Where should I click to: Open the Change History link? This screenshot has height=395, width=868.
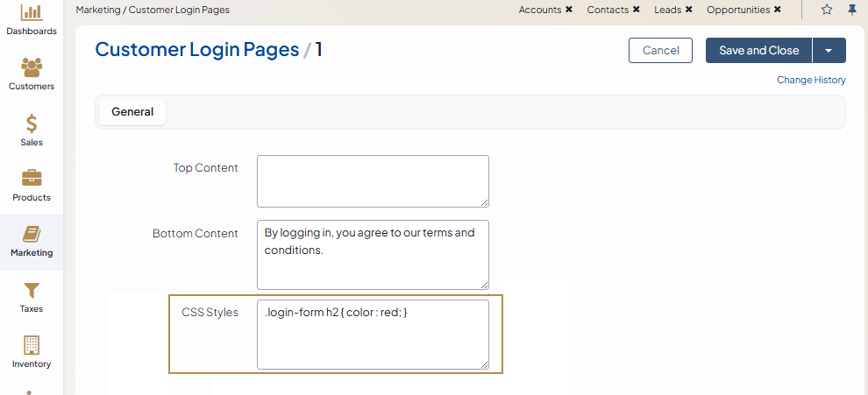[x=811, y=80]
